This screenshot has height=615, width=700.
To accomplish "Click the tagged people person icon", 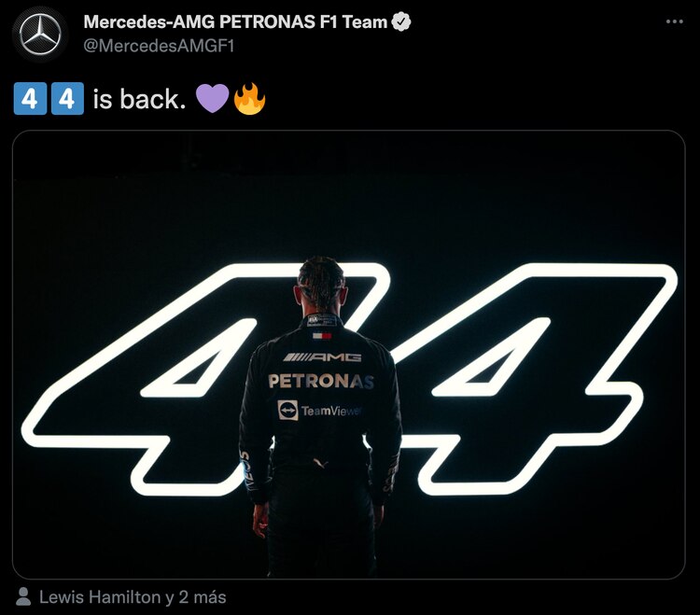I will (x=23, y=596).
